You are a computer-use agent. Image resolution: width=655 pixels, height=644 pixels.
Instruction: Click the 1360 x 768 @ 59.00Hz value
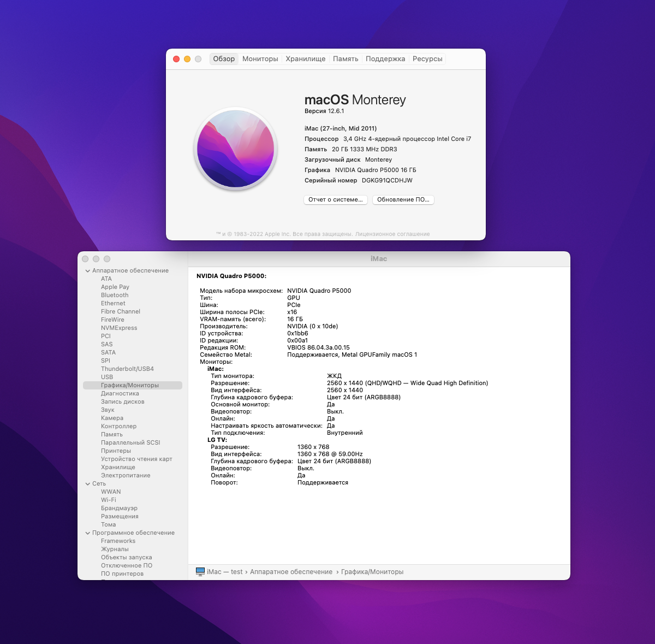(x=330, y=454)
